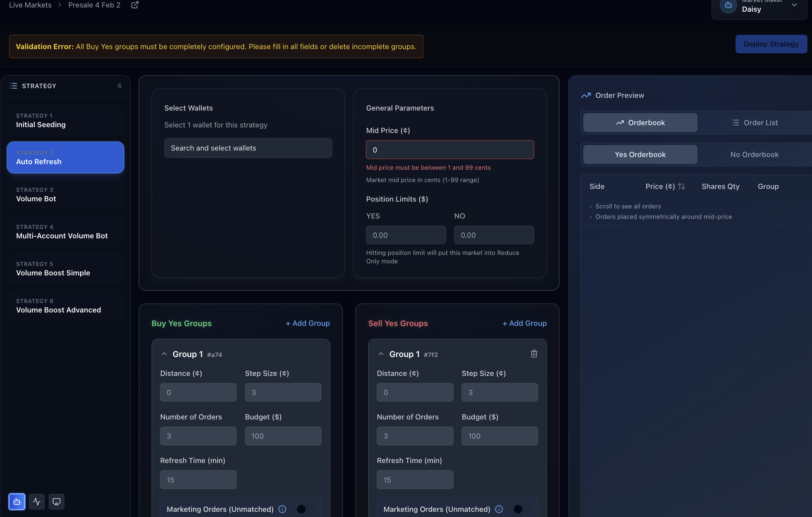
Task: Delete Sell Yes Group 1 with trash icon
Action: click(534, 353)
